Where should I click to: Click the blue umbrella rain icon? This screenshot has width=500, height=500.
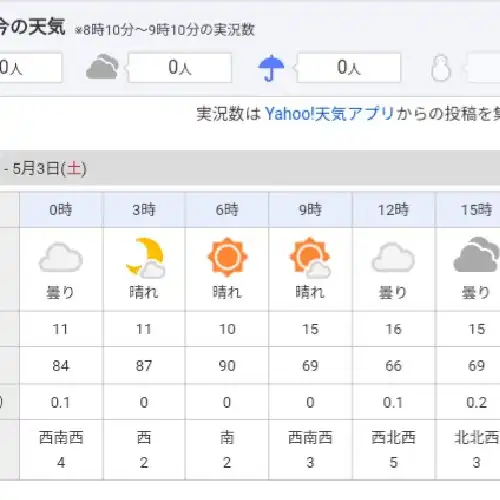pos(271,68)
